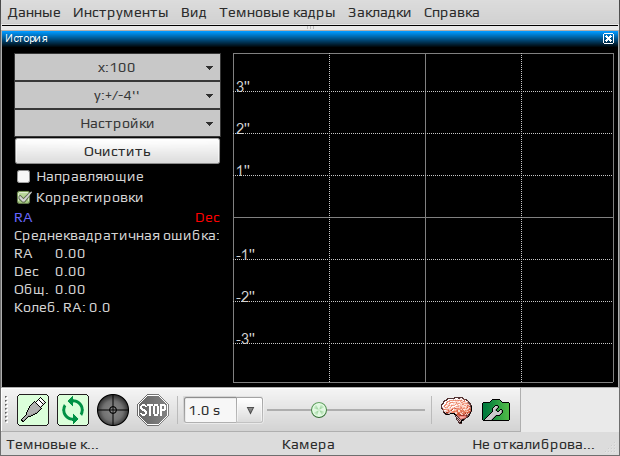Start looping exposures with green arrows icon

tap(73, 410)
